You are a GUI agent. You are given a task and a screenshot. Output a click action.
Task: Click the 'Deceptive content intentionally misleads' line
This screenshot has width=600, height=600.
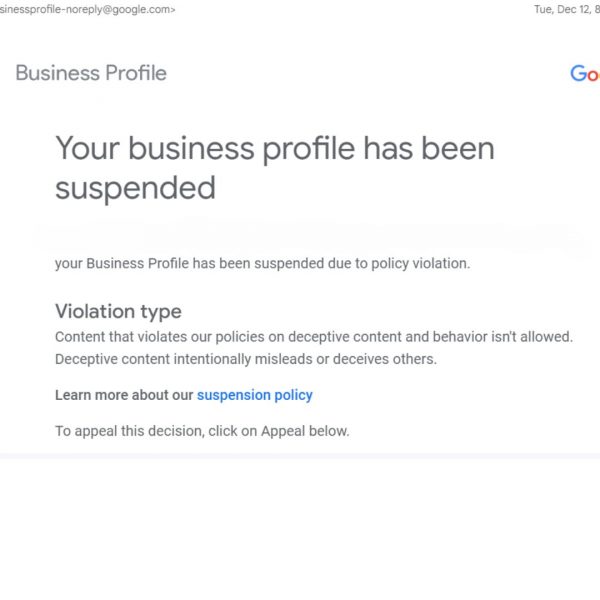[x=246, y=359]
